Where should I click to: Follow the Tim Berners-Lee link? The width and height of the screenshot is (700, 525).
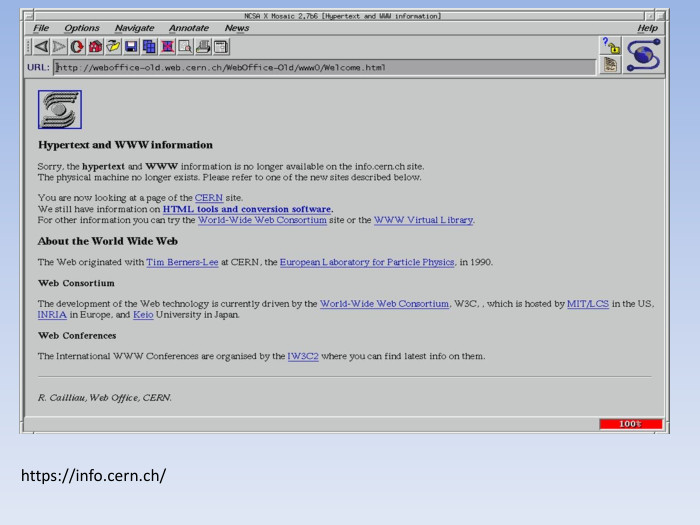tap(181, 262)
